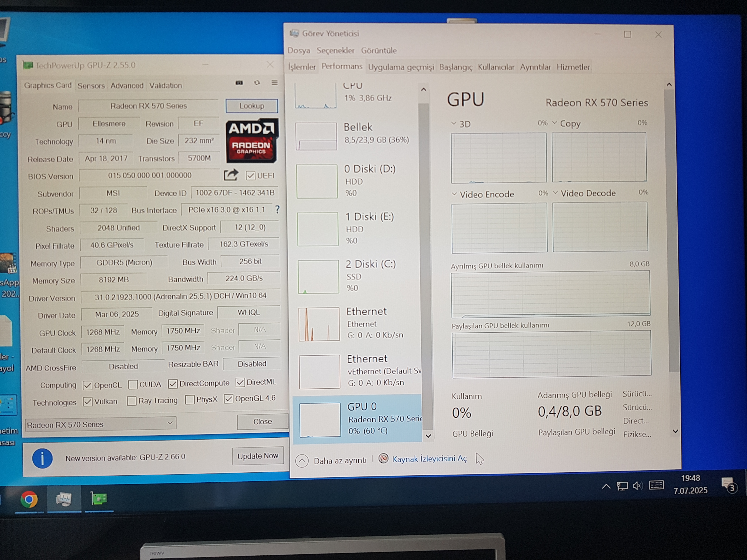Viewport: 747px width, 560px height.
Task: Click Bus Interface question mark icon
Action: pyautogui.click(x=277, y=210)
